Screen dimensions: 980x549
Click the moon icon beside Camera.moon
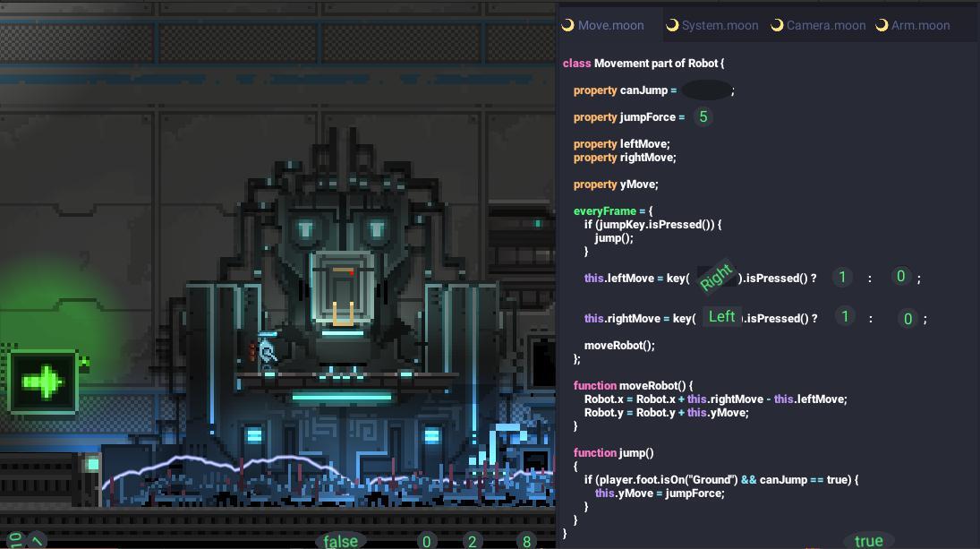click(x=777, y=25)
